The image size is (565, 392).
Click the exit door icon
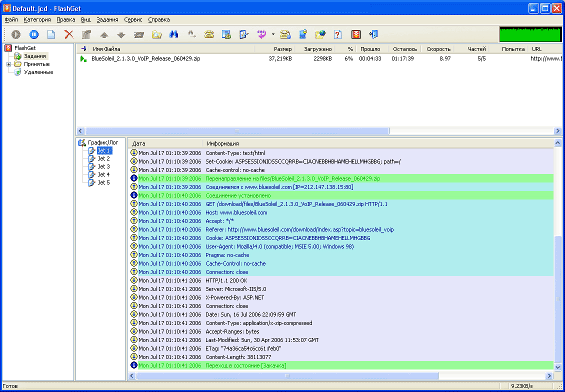tap(373, 34)
